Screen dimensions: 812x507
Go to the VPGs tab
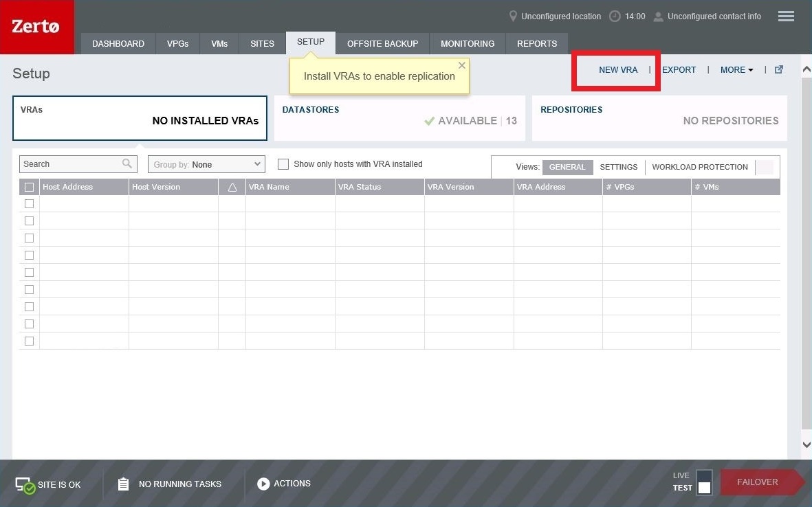pos(177,43)
